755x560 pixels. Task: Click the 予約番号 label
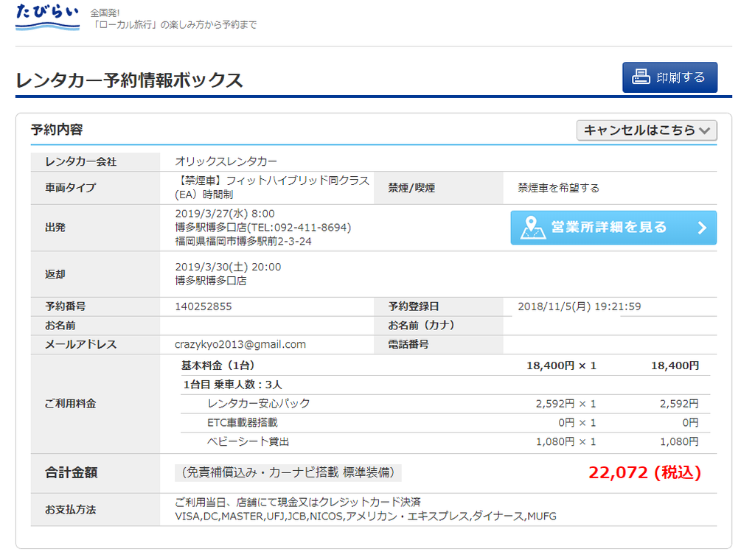click(66, 307)
